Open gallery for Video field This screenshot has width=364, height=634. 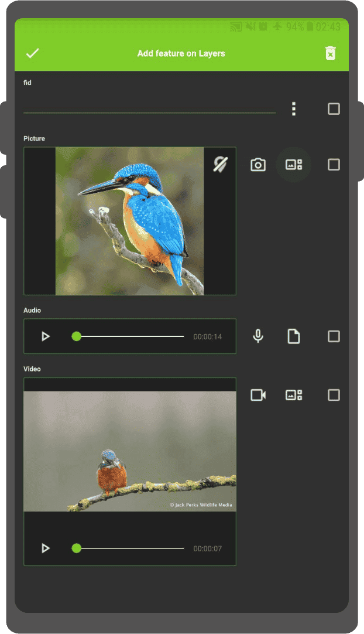tap(294, 395)
